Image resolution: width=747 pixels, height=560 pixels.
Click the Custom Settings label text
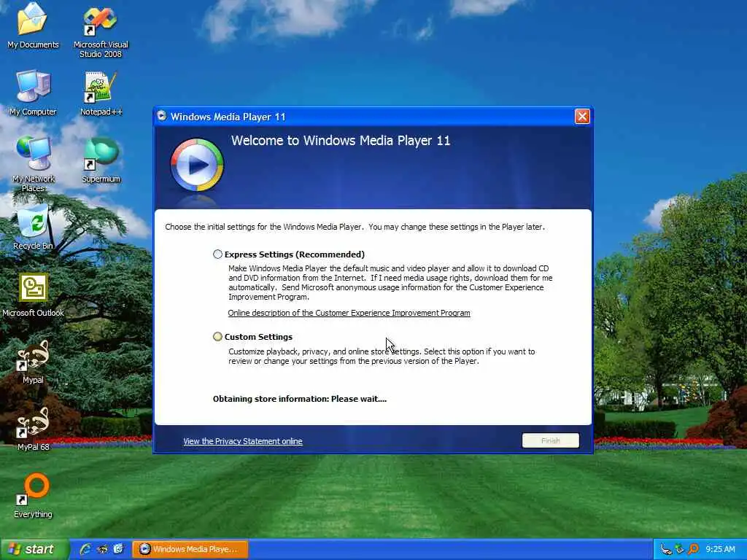(258, 337)
